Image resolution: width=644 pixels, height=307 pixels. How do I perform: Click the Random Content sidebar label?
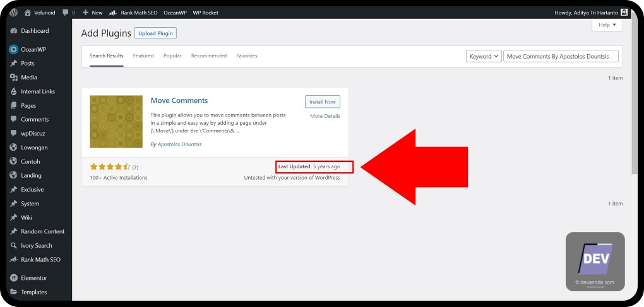[x=43, y=231]
